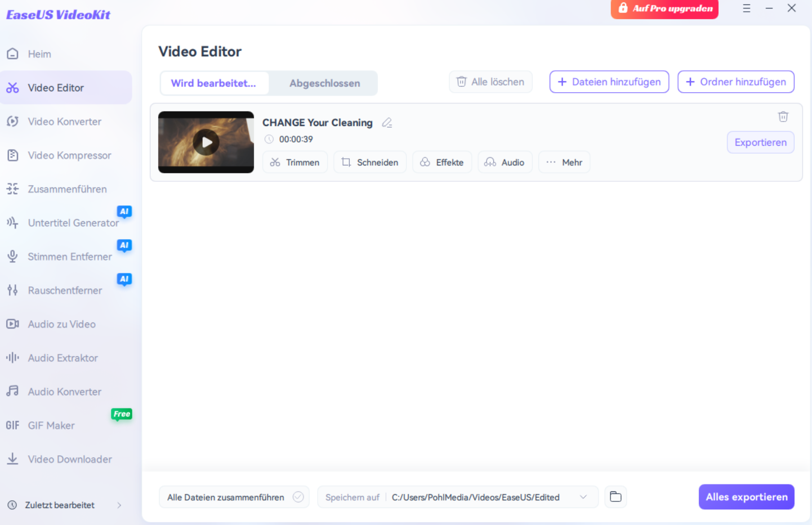This screenshot has width=812, height=525.
Task: Open the GIF Maker tool
Action: (51, 425)
